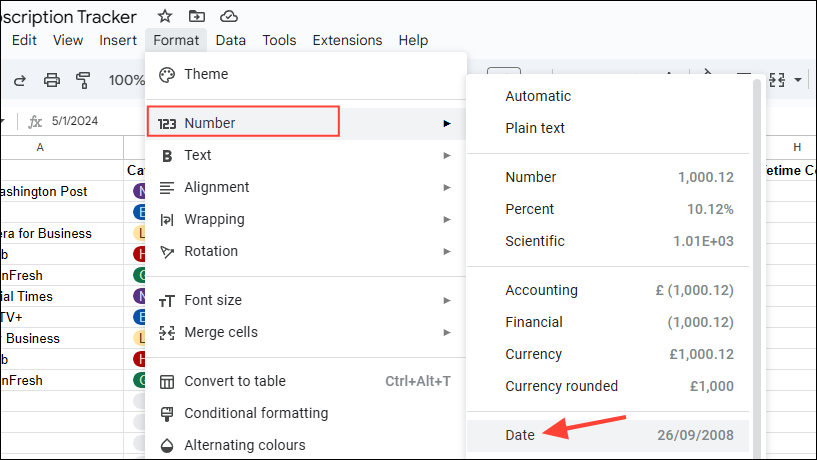Click the Font size icon
The height and width of the screenshot is (460, 817).
167,301
